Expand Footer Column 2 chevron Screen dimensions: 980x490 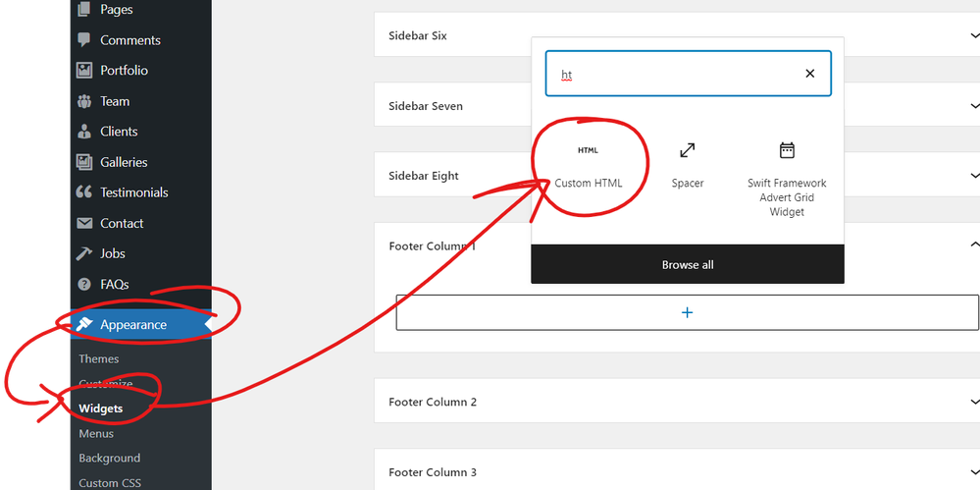pos(974,402)
